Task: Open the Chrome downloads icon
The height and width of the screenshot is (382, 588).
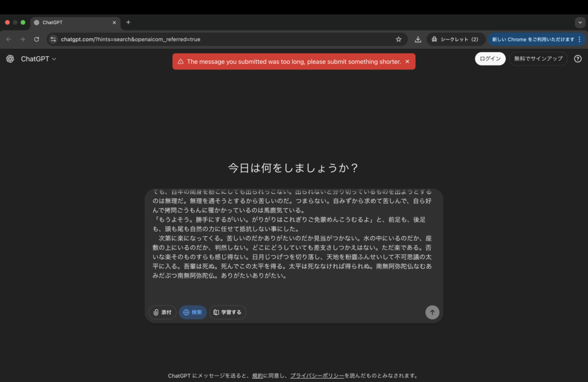Action: pyautogui.click(x=418, y=39)
